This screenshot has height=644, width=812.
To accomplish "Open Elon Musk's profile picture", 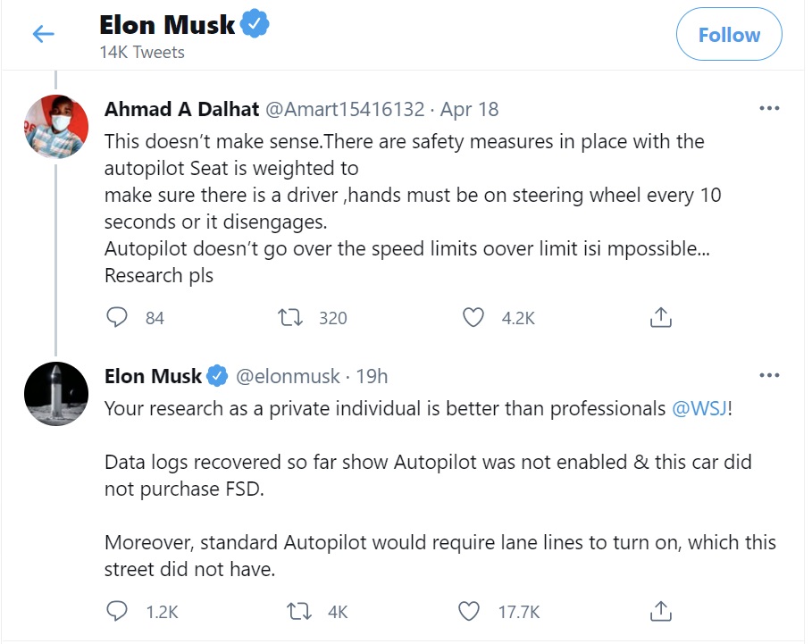I will [x=56, y=393].
